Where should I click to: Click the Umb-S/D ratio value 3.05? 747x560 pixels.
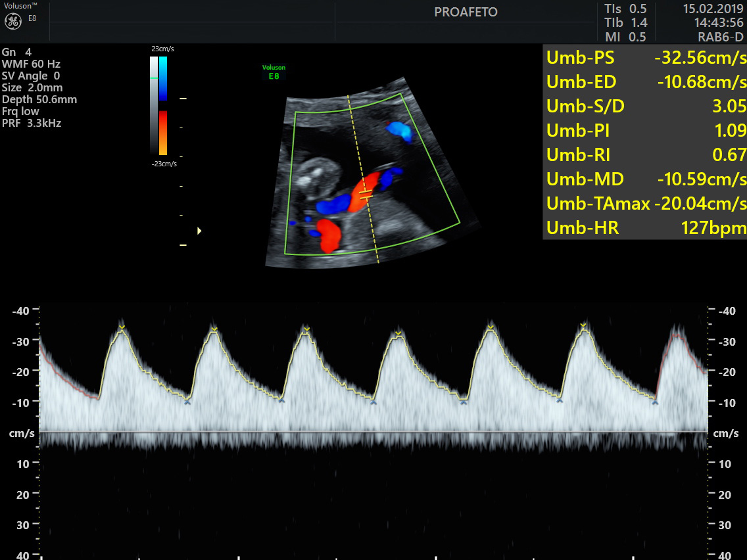pos(729,106)
